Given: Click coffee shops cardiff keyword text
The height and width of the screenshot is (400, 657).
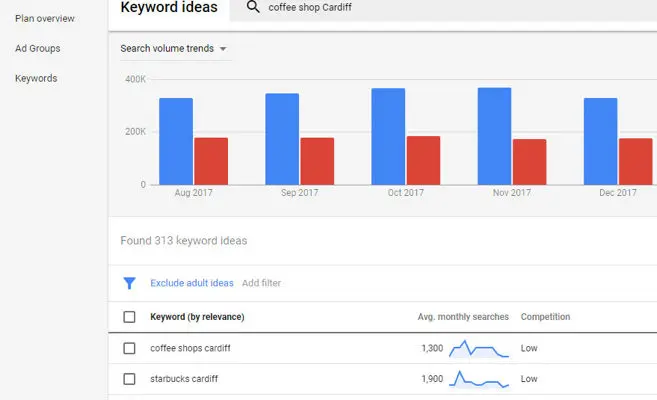Looking at the screenshot, I should 190,348.
